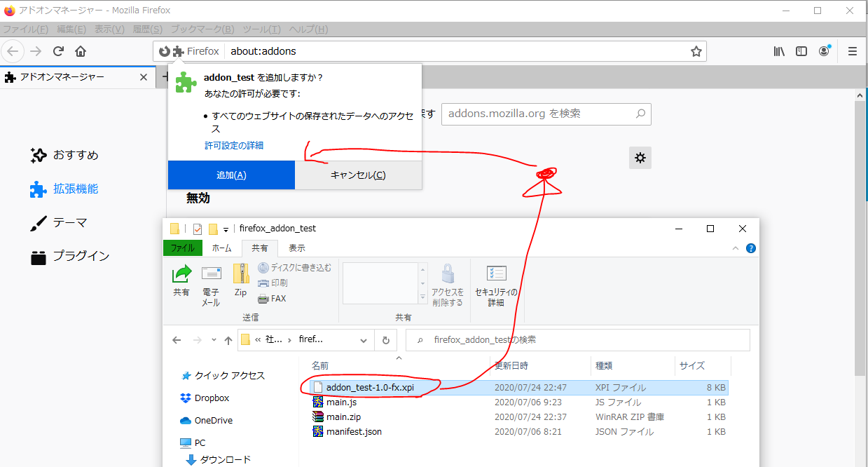Toggle the Firefox sidebar view icon

[x=801, y=51]
